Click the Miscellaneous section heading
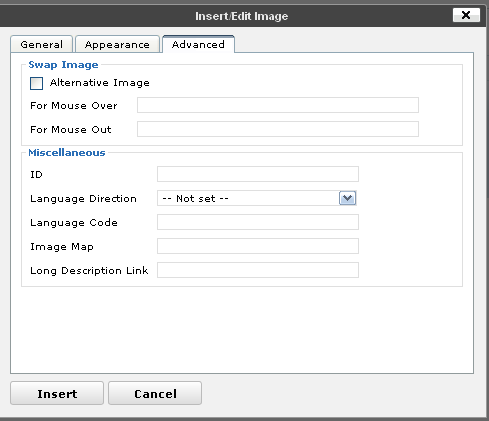Image resolution: width=489 pixels, height=421 pixels. tap(67, 153)
